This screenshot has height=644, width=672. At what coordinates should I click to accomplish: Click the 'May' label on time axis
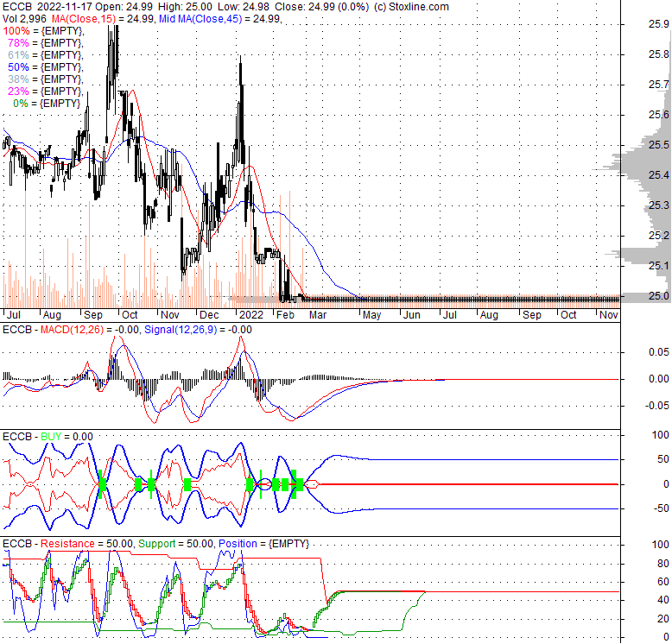(371, 315)
